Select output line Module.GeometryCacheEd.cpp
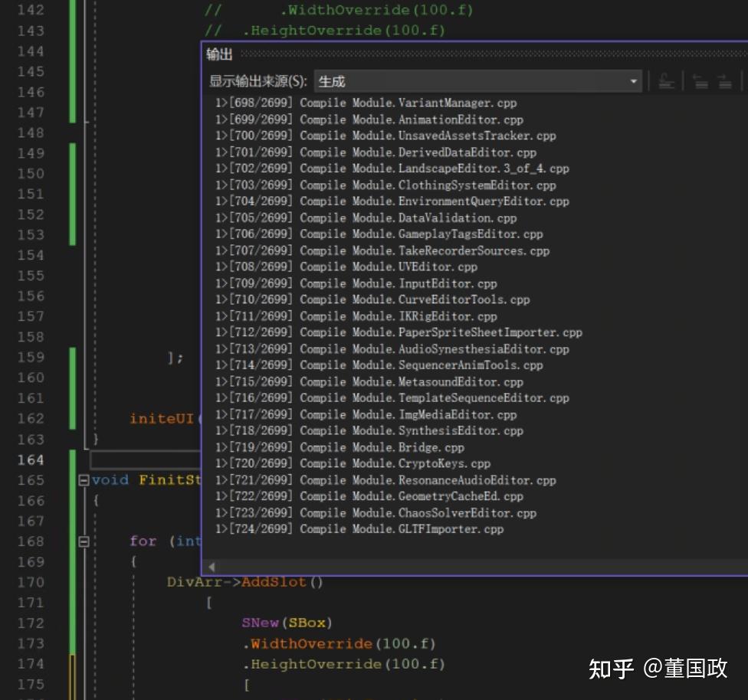Viewport: 748px width, 700px height. [x=369, y=497]
